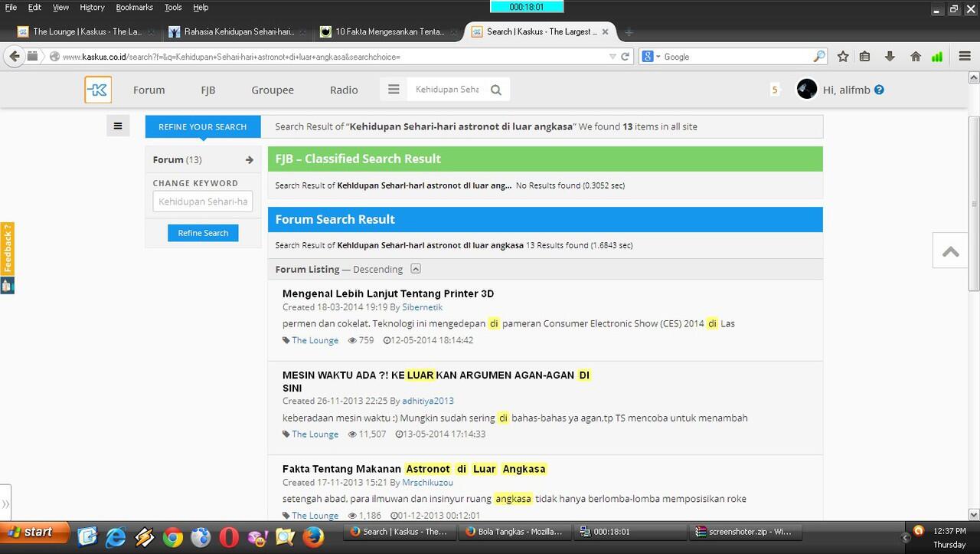Screen dimensions: 980x554
Task: Expand hidden system tray icons arrow
Action: click(905, 537)
